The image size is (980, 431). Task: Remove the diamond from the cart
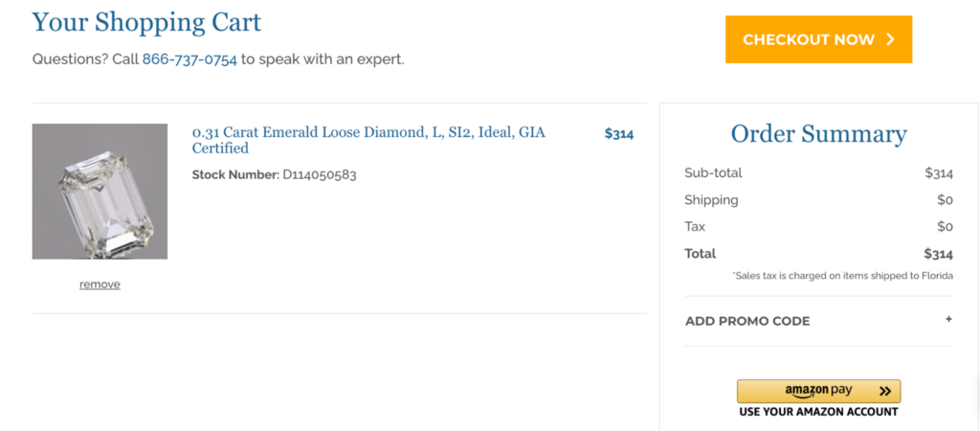pos(100,284)
